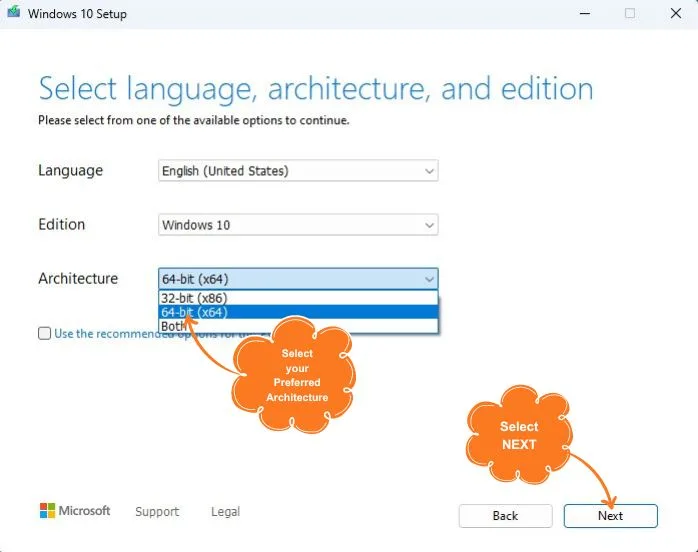
Task: Open the Support link
Action: pos(157,511)
